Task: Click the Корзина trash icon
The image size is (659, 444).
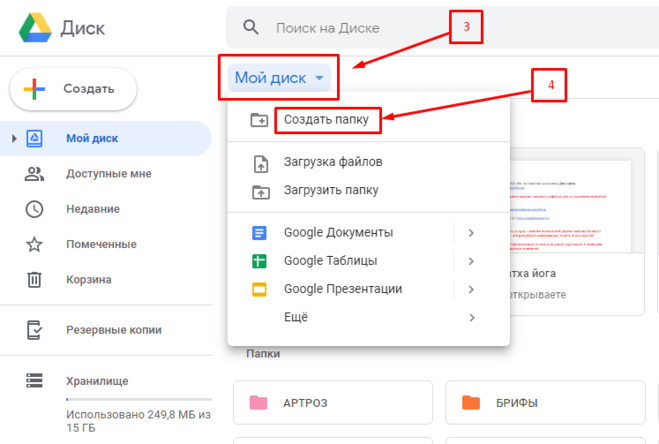Action: pos(35,280)
